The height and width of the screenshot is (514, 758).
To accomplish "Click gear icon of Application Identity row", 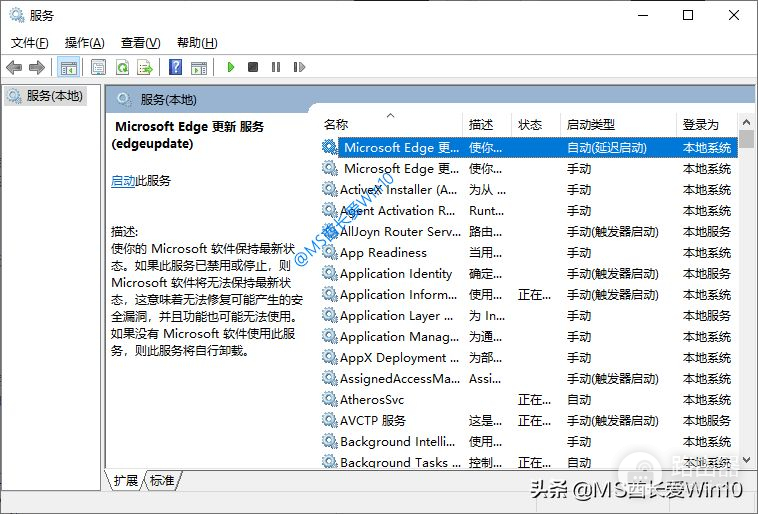I will [330, 274].
